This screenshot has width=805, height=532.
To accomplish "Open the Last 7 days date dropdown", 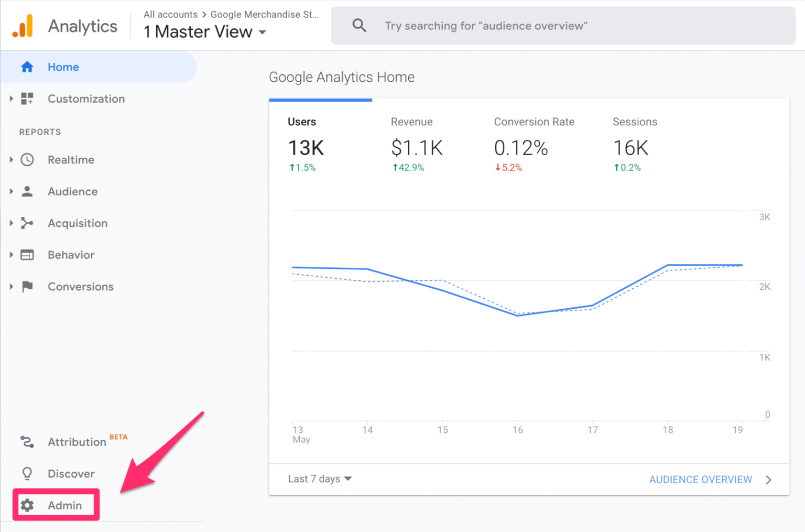I will [x=319, y=479].
